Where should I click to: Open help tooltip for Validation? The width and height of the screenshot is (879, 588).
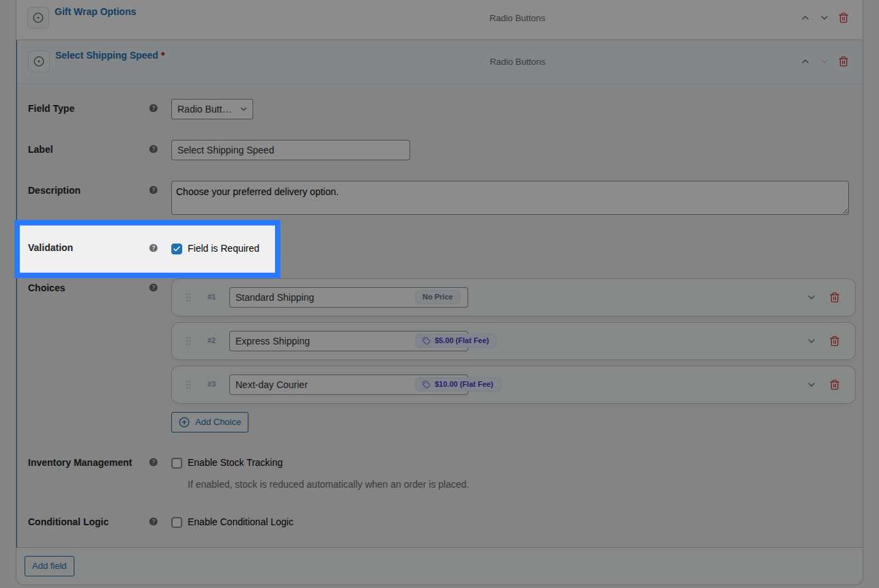point(154,248)
